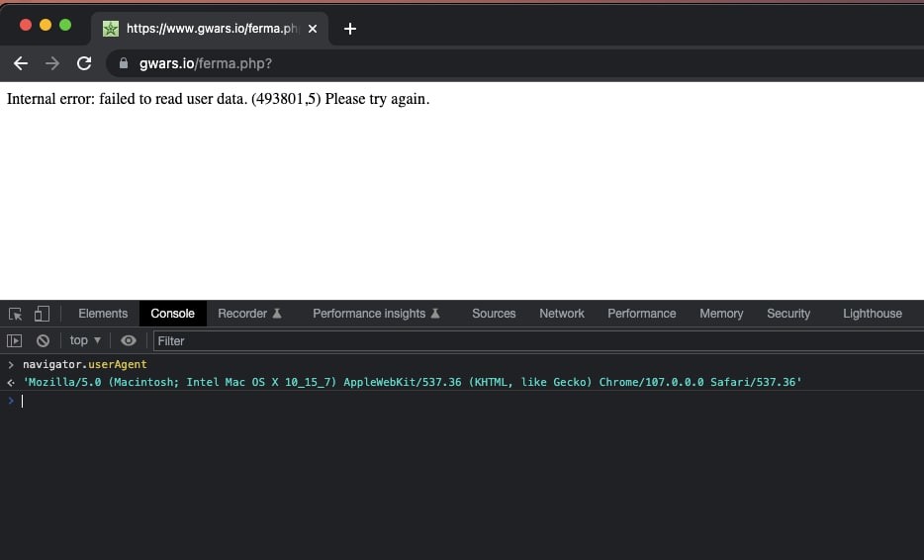Viewport: 924px width, 560px height.
Task: Click the forward navigation arrow
Action: (x=52, y=63)
